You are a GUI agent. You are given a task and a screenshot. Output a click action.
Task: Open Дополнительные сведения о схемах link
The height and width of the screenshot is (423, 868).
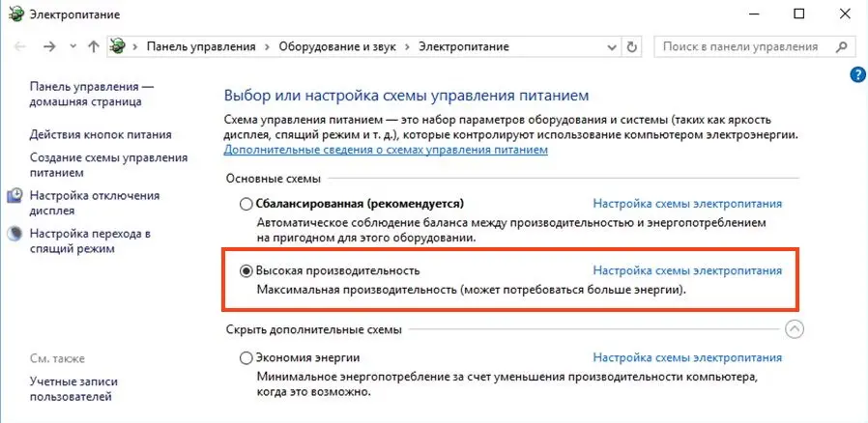coord(387,151)
